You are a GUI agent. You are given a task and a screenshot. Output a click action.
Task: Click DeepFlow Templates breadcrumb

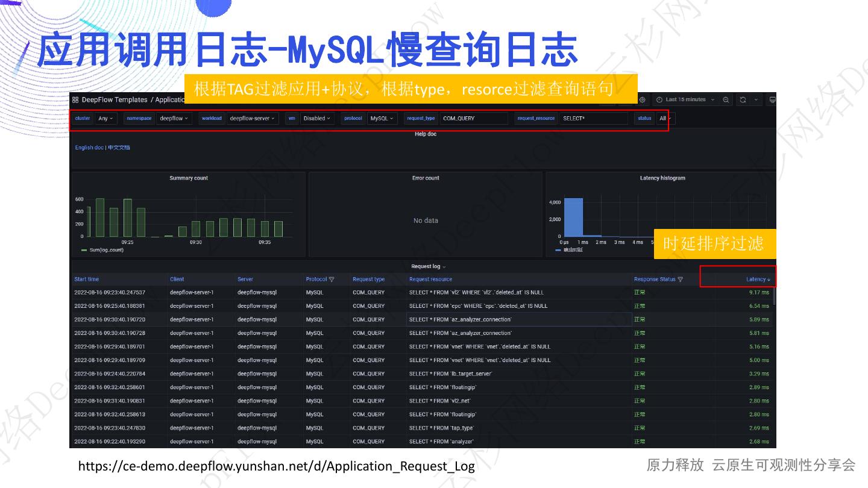(x=115, y=100)
